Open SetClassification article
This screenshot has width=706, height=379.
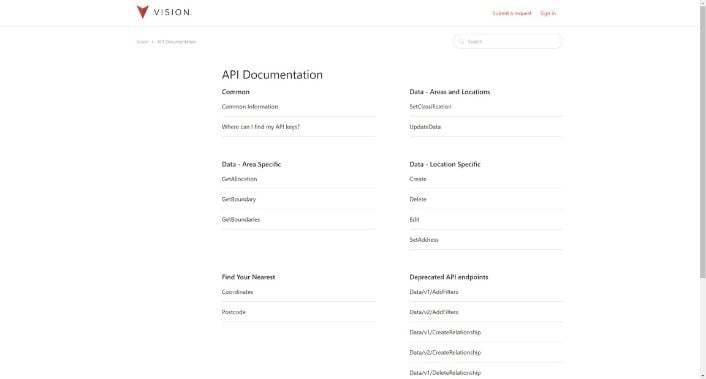point(430,107)
